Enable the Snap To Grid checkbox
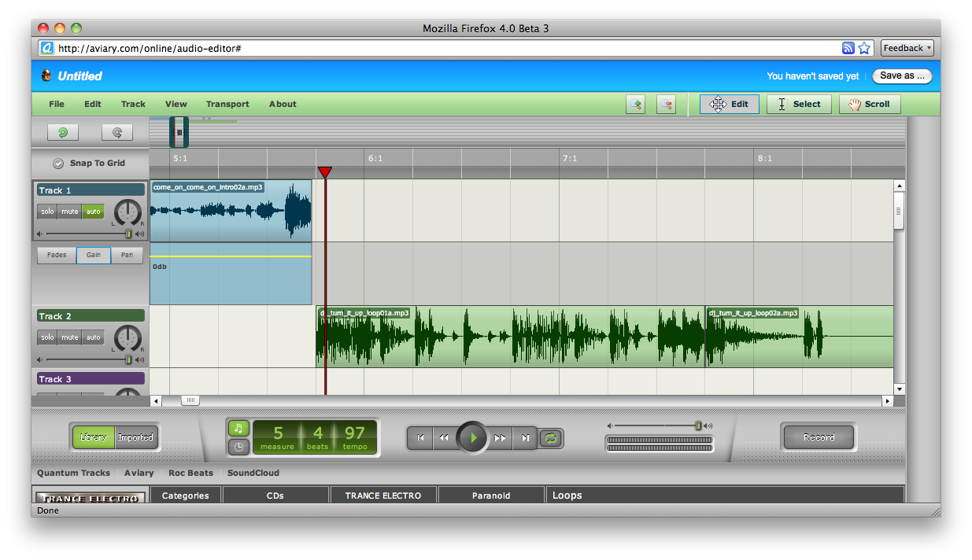The image size is (972, 560). [58, 164]
